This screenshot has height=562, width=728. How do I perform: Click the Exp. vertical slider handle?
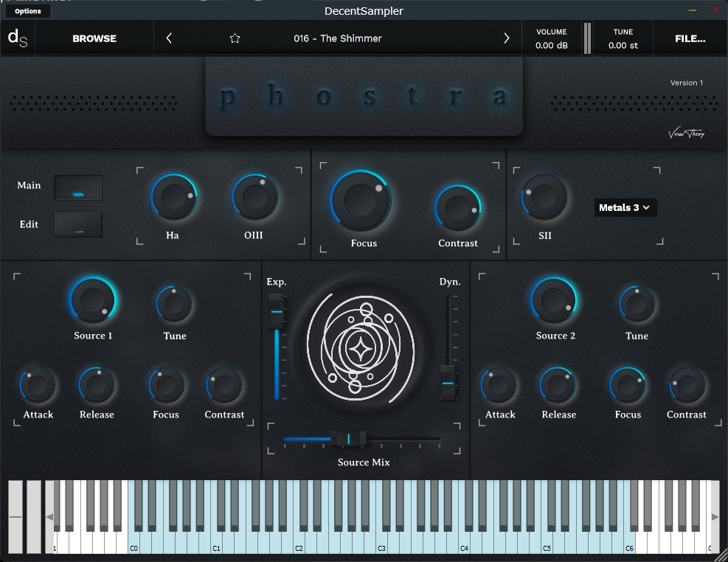277,311
